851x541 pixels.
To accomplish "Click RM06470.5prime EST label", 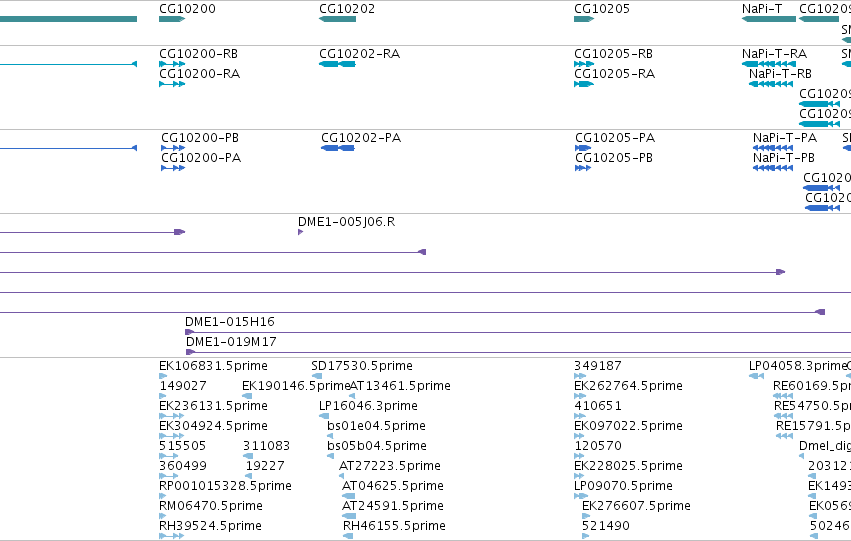I will [211, 506].
